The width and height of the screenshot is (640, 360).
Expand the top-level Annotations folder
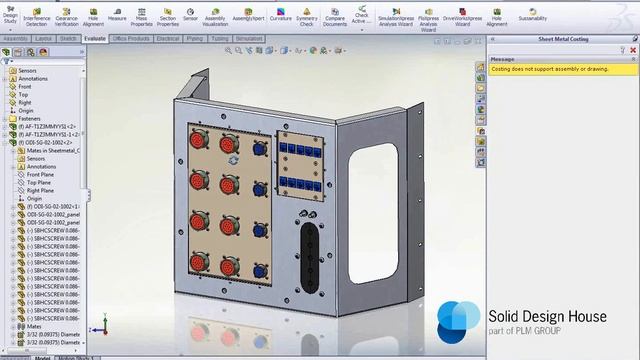(5, 79)
